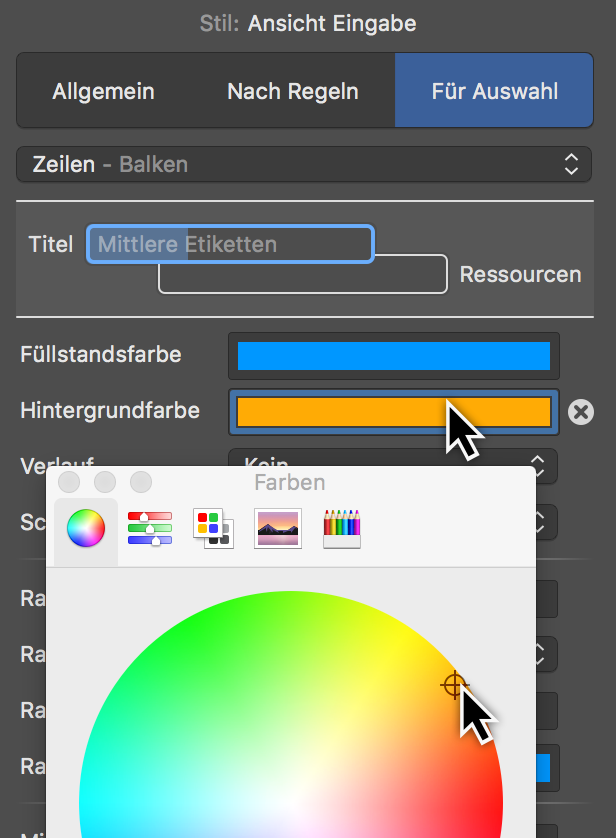
Task: Click the Ressourcen text field
Action: (x=302, y=275)
